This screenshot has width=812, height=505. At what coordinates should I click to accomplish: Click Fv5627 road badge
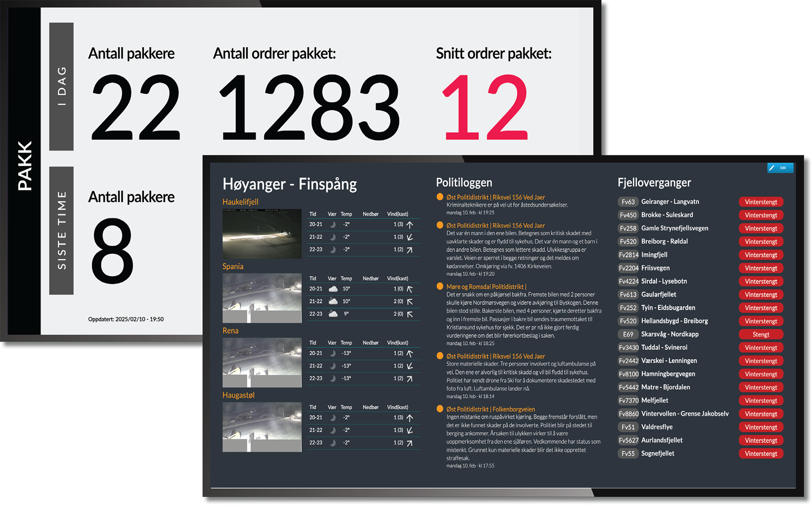point(628,440)
